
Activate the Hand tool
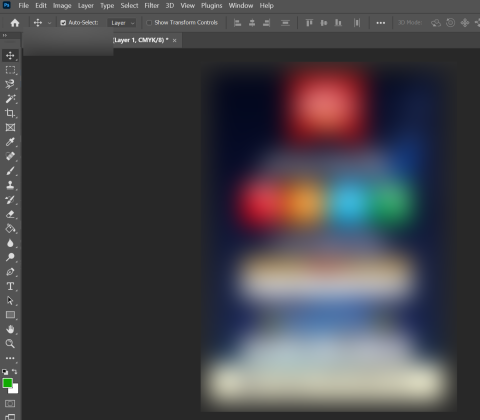tap(10, 329)
